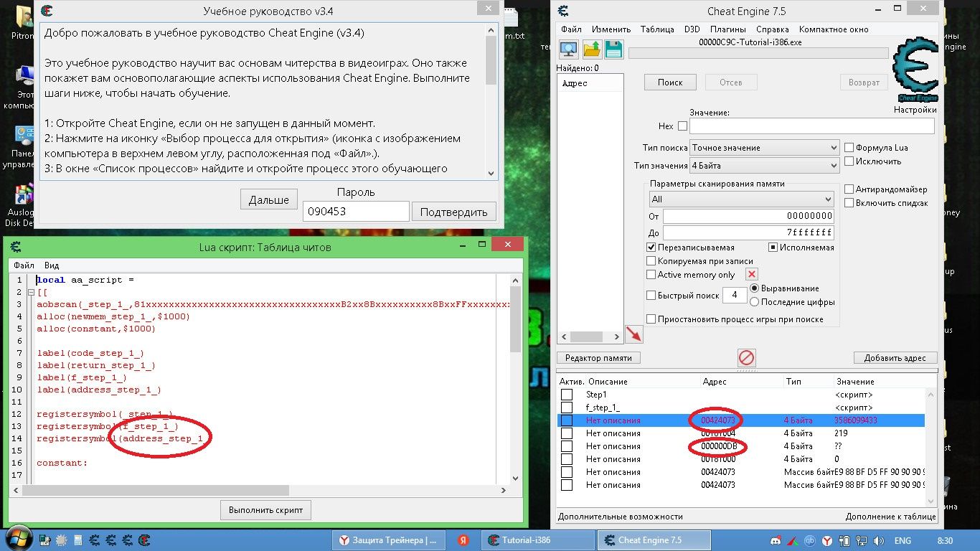Enable Включить спидхак checkbox
This screenshot has width=980, height=551.
[x=849, y=203]
